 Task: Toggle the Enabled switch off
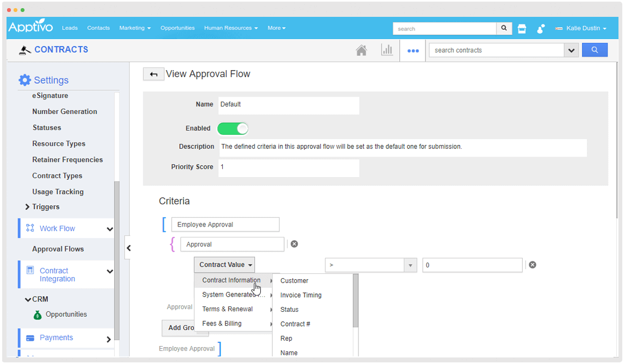pyautogui.click(x=233, y=128)
